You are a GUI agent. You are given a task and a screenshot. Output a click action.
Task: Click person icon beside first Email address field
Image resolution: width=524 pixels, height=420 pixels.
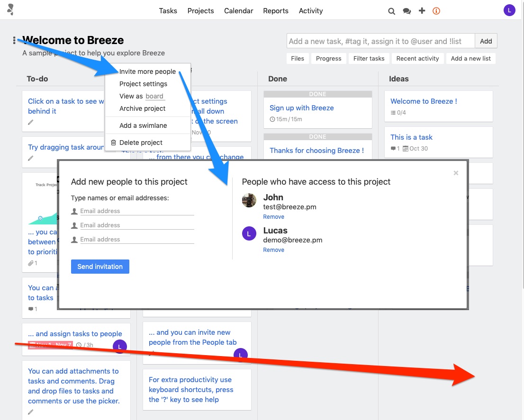click(74, 211)
